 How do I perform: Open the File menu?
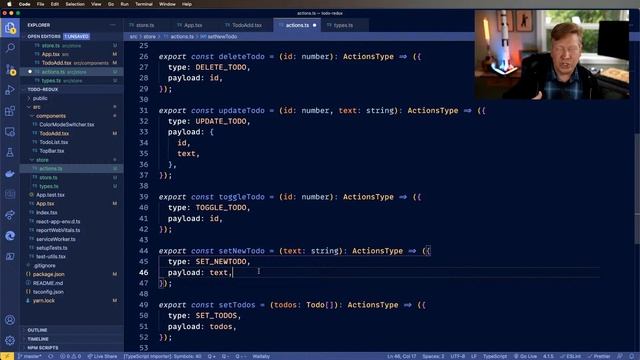point(40,4)
